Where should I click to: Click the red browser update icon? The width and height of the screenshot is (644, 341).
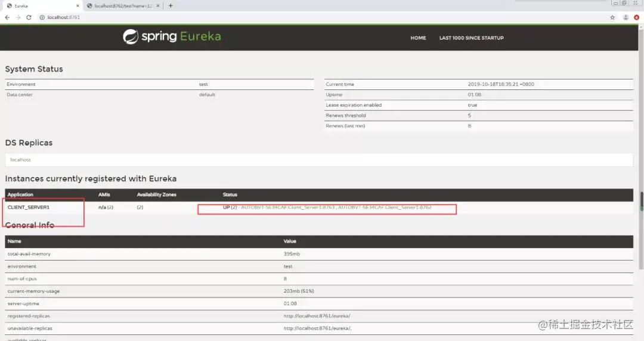(636, 17)
